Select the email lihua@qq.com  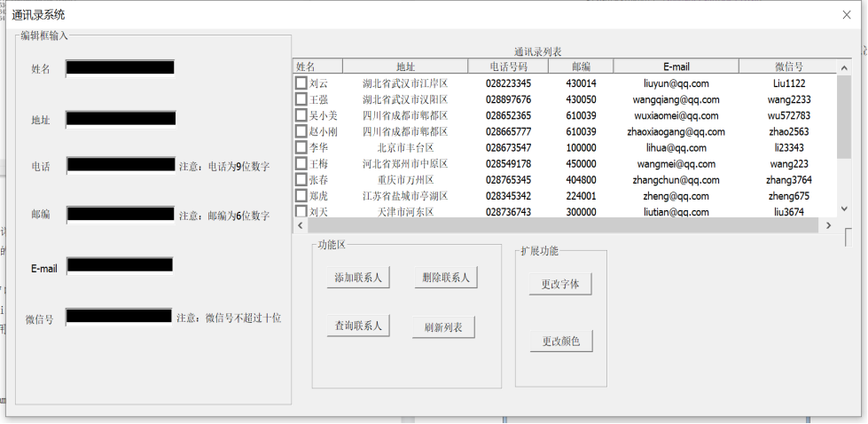676,148
